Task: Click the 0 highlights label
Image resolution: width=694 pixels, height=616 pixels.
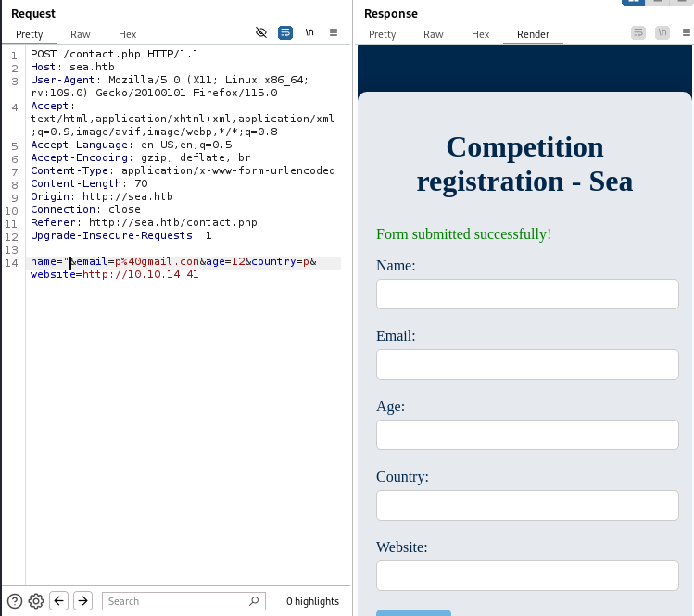Action: point(312,601)
